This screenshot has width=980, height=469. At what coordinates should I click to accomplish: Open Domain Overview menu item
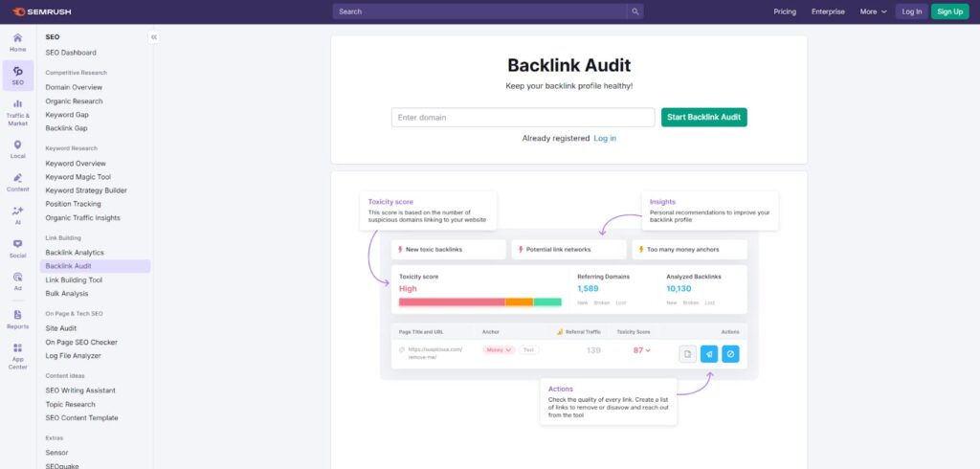[74, 87]
